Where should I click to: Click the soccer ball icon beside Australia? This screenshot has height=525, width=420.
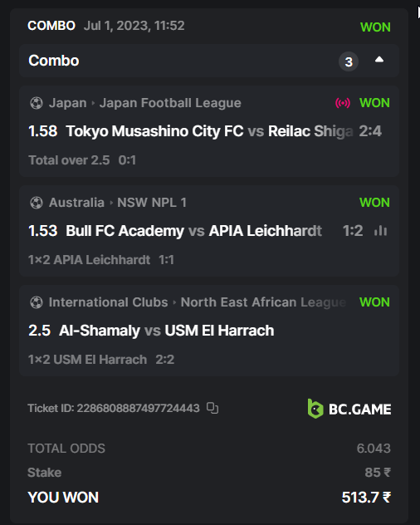[x=37, y=203]
